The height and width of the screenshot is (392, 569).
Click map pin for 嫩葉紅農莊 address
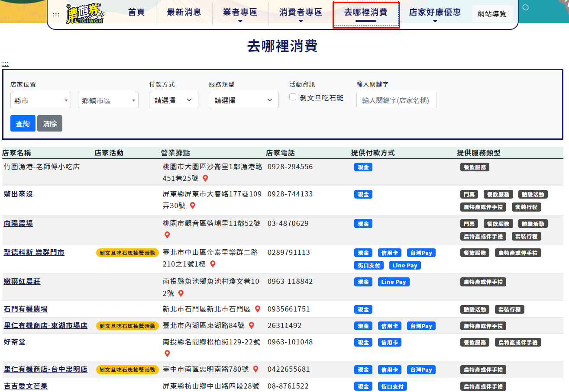[x=181, y=293]
